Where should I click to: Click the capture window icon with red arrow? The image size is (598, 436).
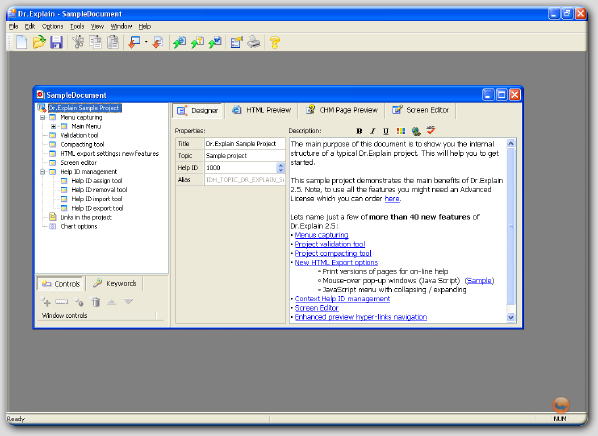(134, 42)
